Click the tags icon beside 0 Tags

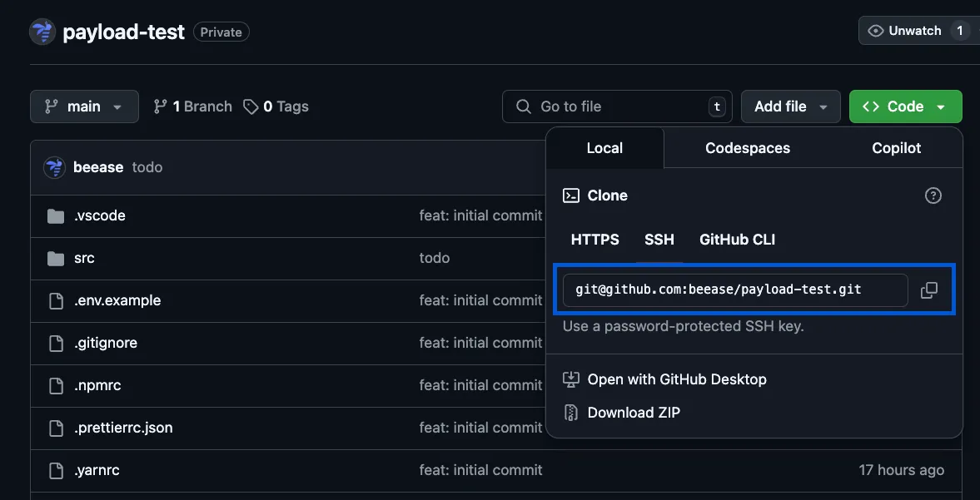[251, 106]
